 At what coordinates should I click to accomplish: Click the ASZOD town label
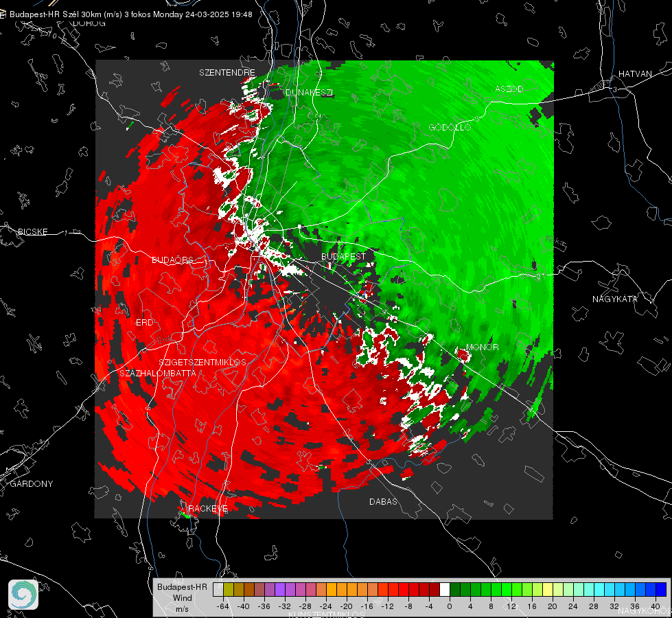[509, 89]
